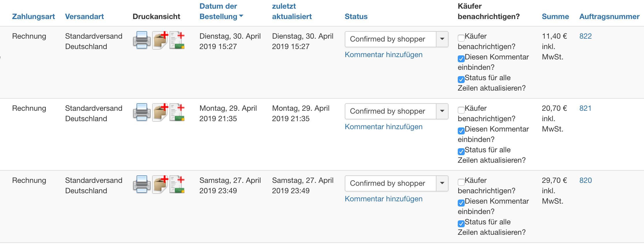Image resolution: width=644 pixels, height=244 pixels.
Task: Uncheck 'Diesen Kommentar einbinden?' for order 821
Action: click(461, 131)
